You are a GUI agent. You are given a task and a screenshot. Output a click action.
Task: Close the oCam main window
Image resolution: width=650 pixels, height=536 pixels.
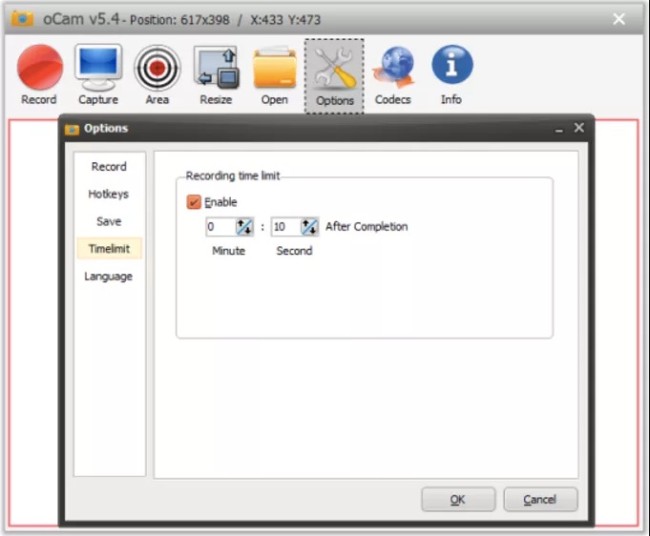(619, 19)
